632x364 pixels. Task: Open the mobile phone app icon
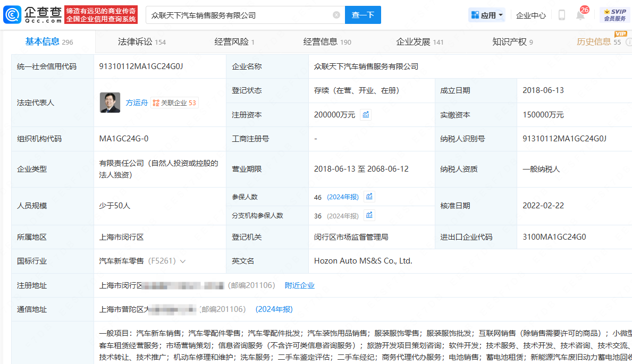pos(562,15)
